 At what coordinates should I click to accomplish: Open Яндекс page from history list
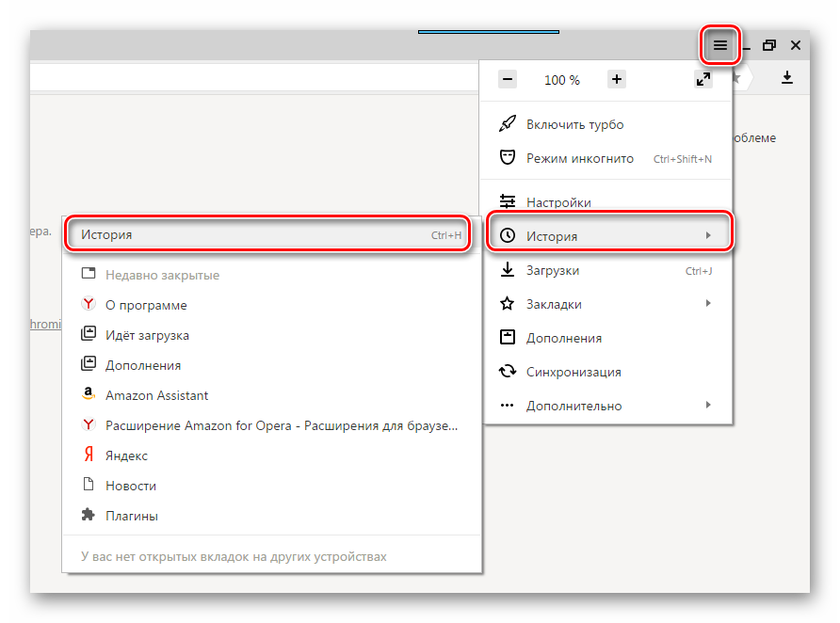coord(126,455)
